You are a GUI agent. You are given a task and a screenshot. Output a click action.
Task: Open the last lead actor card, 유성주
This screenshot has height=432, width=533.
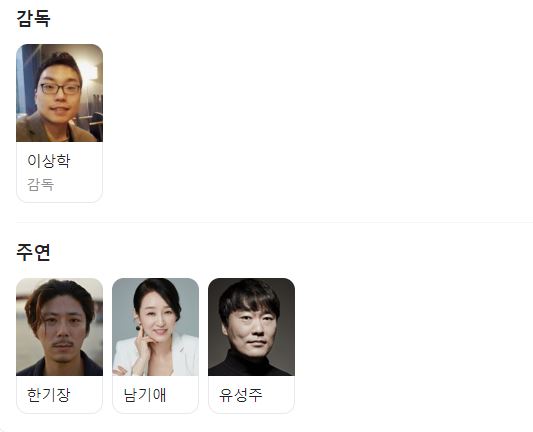[x=252, y=346]
